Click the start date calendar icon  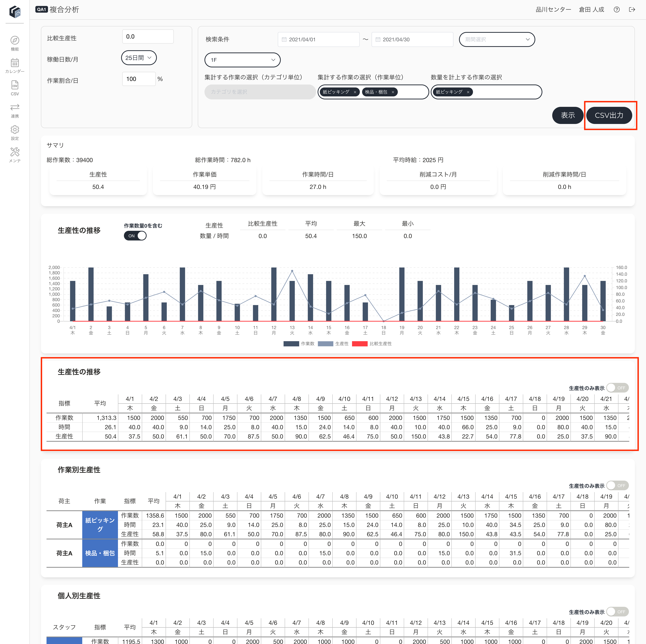pos(284,39)
